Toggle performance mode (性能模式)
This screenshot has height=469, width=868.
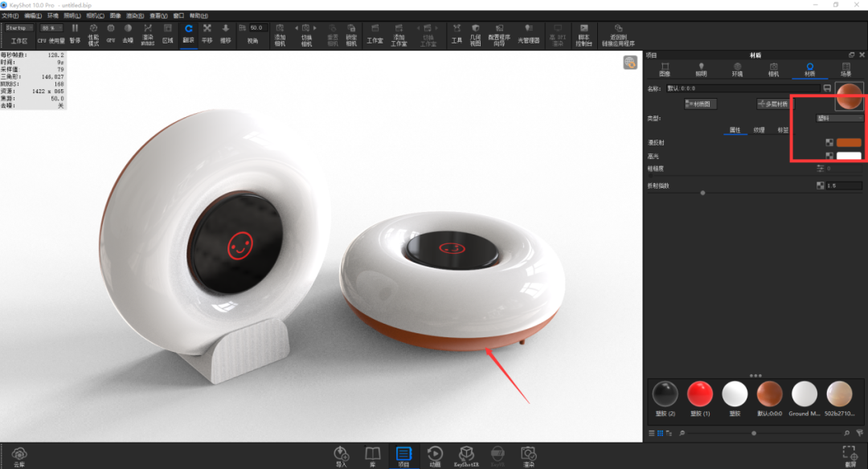[93, 35]
